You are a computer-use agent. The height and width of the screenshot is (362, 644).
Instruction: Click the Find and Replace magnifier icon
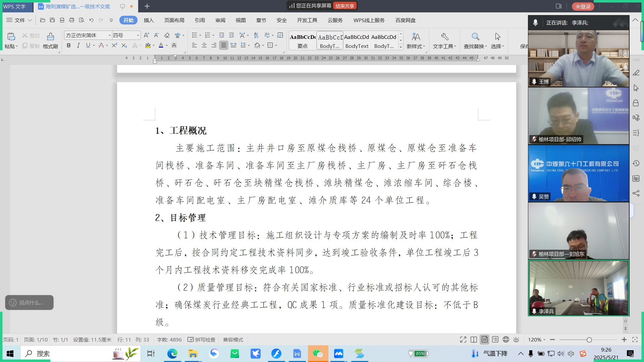[475, 37]
